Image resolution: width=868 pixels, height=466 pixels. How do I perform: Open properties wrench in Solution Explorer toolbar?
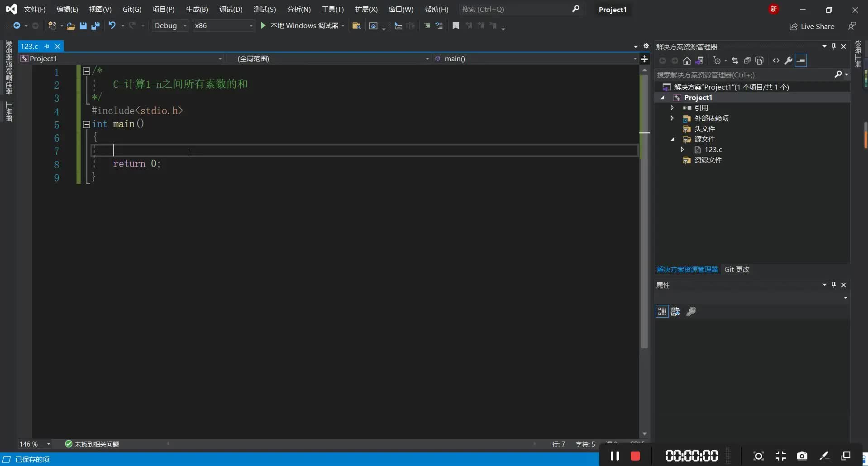(788, 61)
